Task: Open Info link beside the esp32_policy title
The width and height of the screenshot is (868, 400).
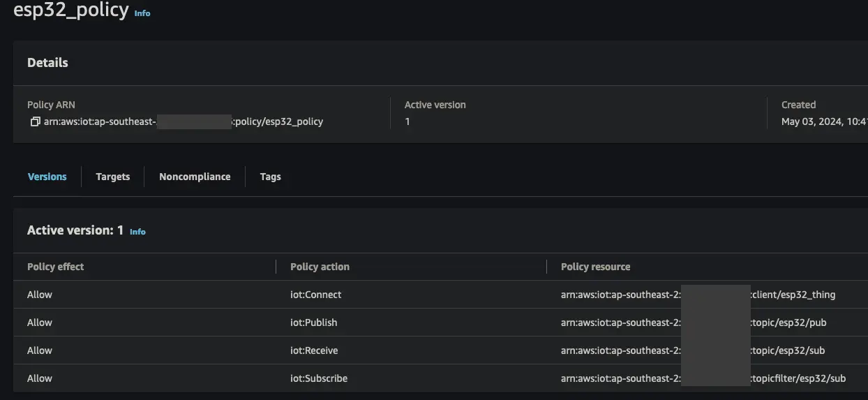Action: coord(142,13)
